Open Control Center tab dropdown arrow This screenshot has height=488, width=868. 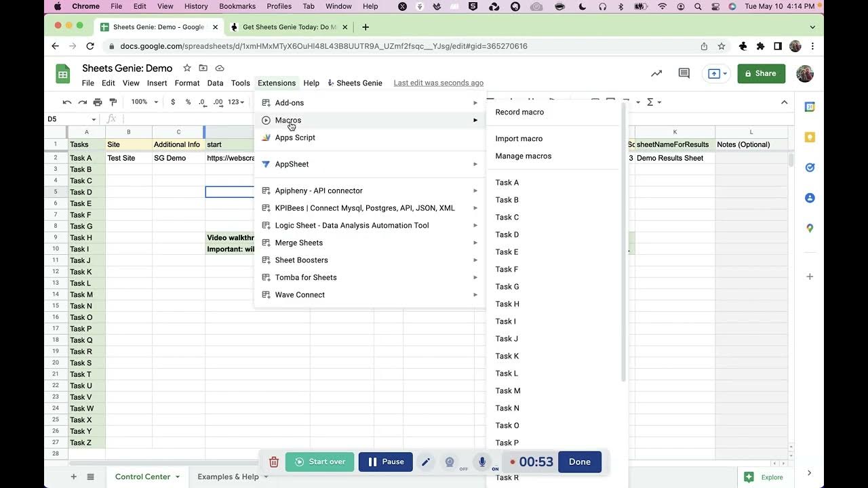(178, 477)
